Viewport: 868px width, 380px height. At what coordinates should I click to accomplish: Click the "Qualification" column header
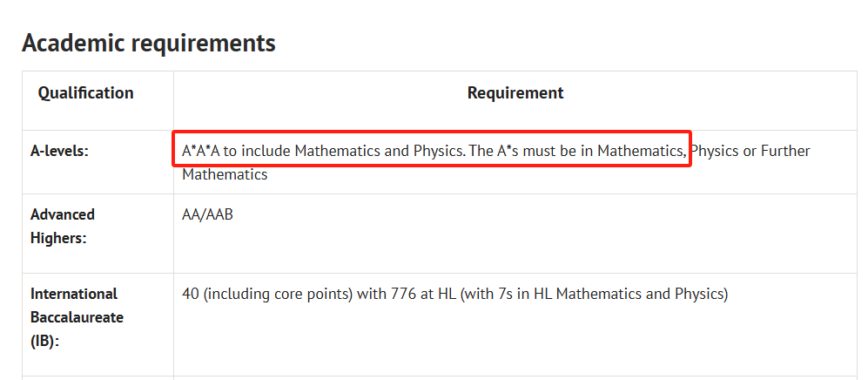pyautogui.click(x=86, y=93)
